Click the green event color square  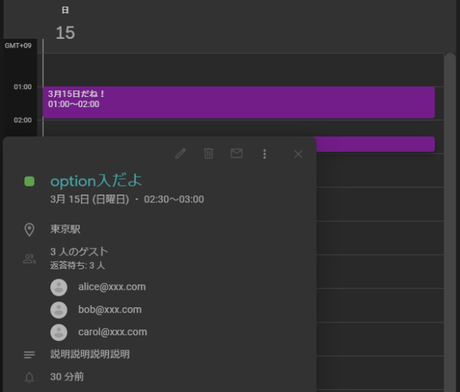29,181
